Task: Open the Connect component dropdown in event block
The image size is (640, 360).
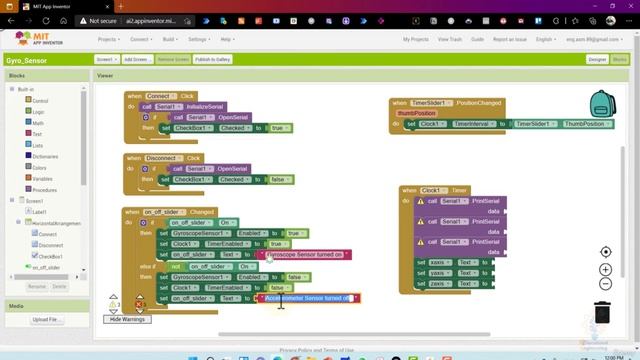Action: 161,96
